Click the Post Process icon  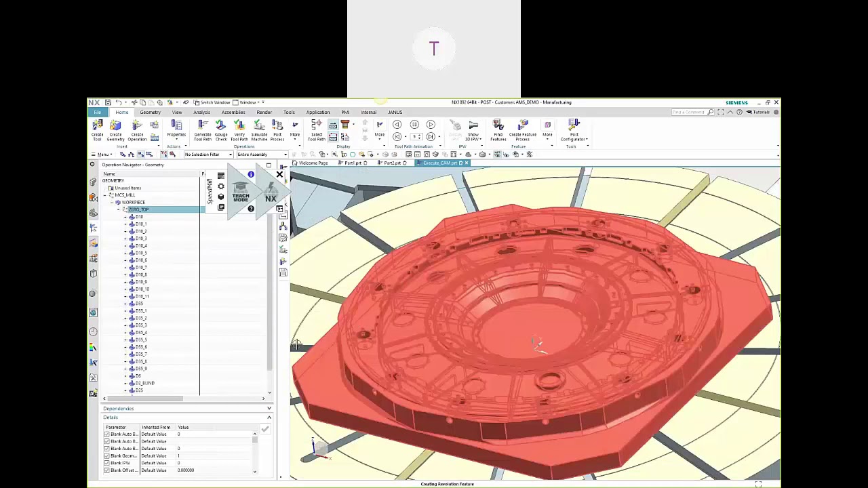pos(277,130)
